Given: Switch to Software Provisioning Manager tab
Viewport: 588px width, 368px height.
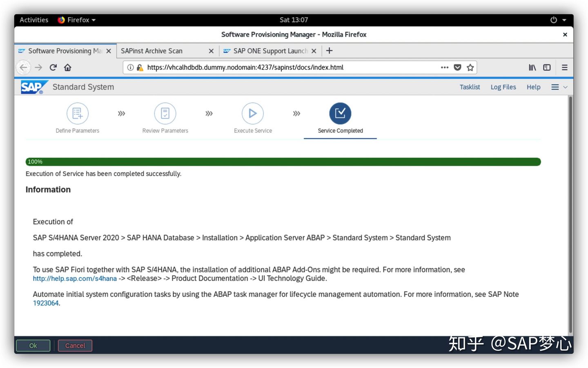Looking at the screenshot, I should [65, 51].
